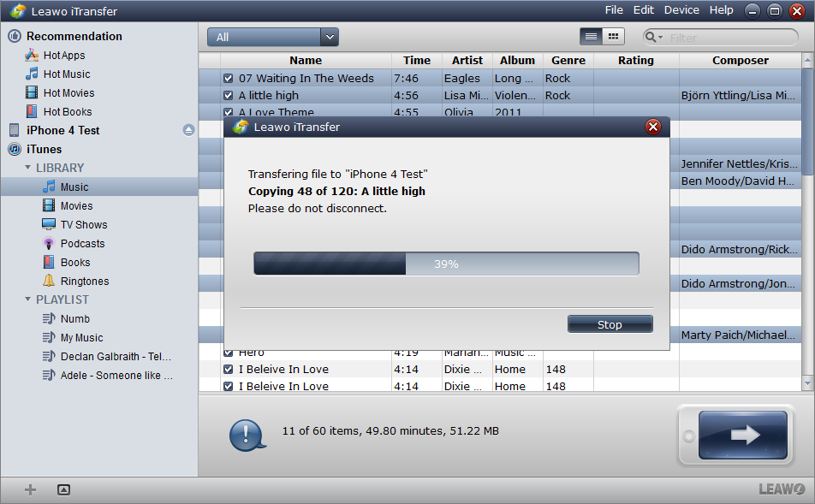
Task: Click the blue transfer arrow button
Action: click(x=743, y=435)
